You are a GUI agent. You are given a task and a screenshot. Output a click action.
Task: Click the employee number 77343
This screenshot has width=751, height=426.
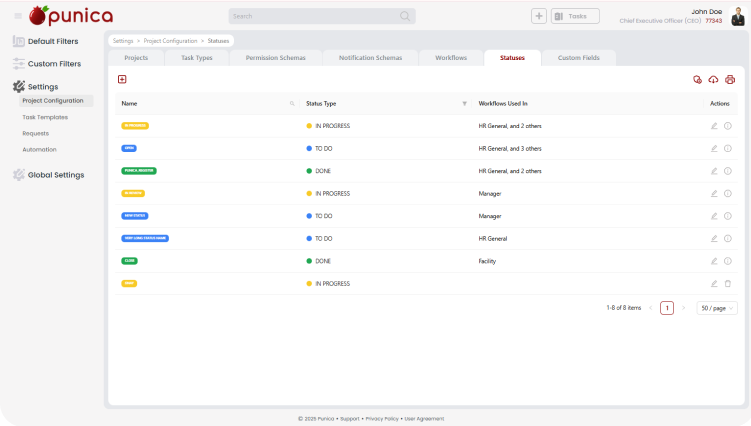(714, 21)
